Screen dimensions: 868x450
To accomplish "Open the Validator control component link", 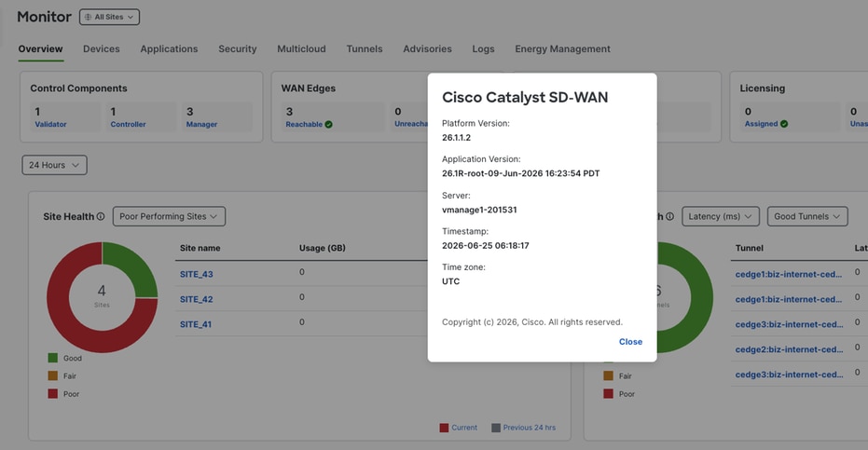I will [x=50, y=125].
